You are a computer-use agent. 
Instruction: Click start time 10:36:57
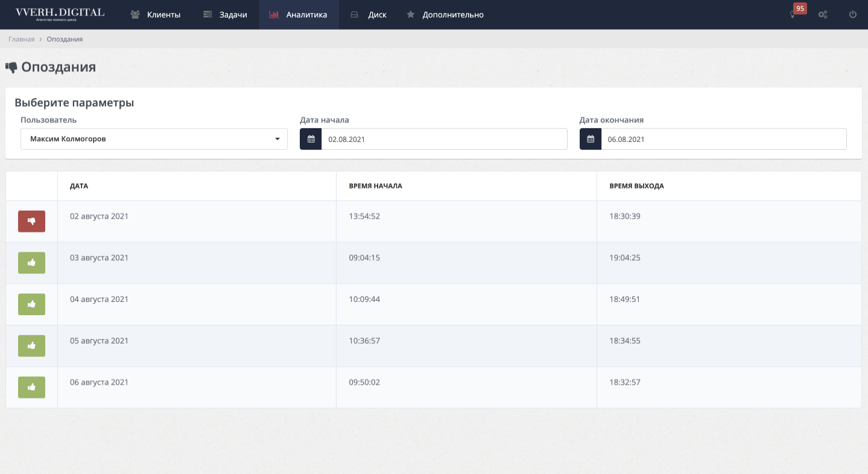[x=364, y=341]
